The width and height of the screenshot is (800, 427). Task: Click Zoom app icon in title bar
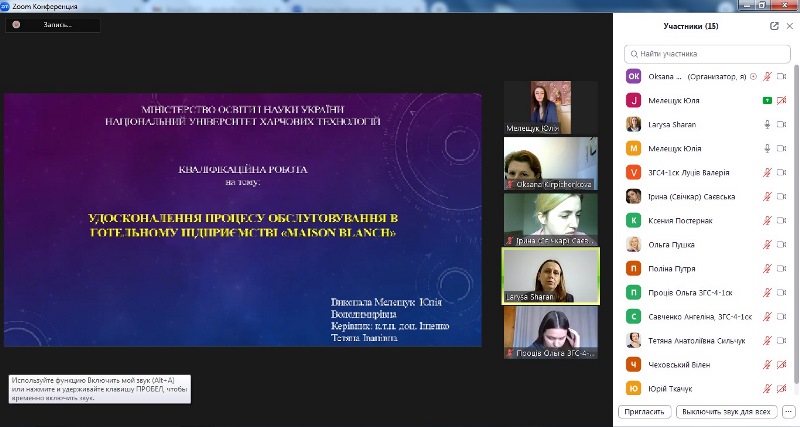[x=5, y=6]
